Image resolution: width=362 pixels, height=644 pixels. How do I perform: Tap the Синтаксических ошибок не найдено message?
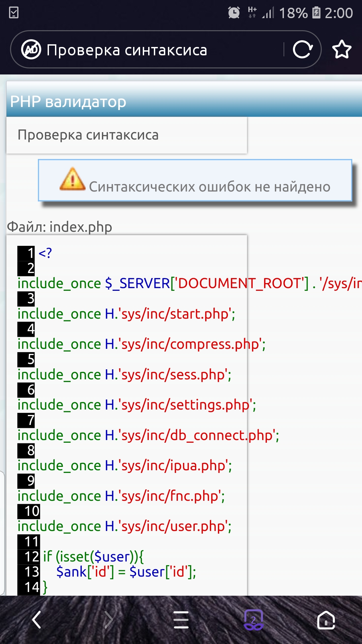coord(209,187)
